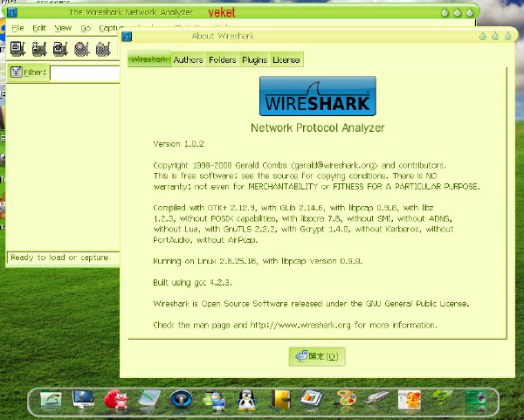This screenshot has height=420, width=524.
Task: Click the About Wireshark dialog title icon
Action: [x=127, y=36]
